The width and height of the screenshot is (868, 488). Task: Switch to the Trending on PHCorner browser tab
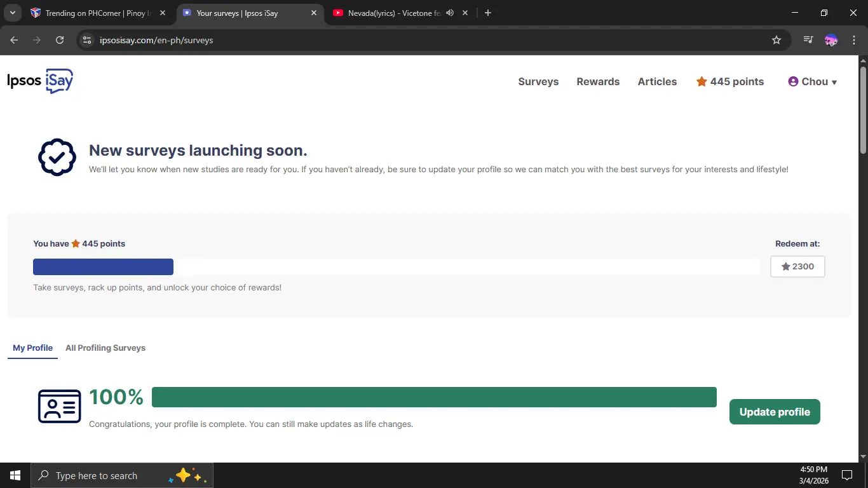[x=99, y=13]
